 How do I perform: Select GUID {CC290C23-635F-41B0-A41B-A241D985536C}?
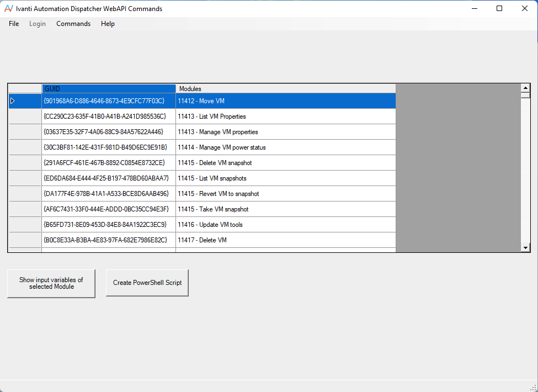tap(109, 116)
